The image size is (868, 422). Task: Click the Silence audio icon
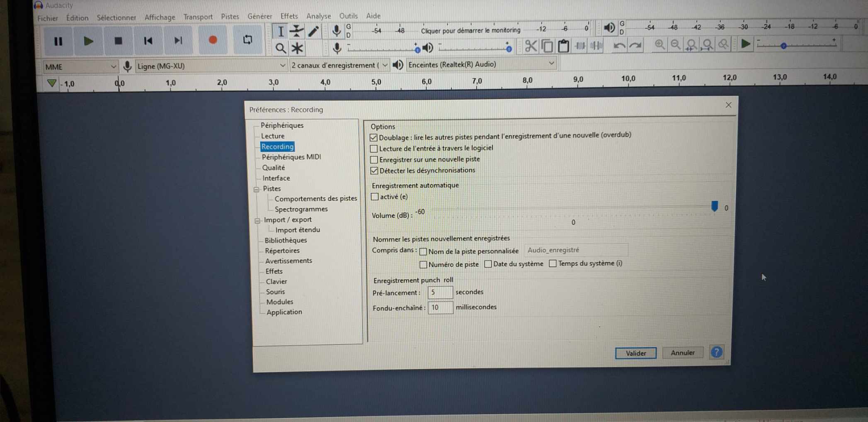pyautogui.click(x=596, y=45)
